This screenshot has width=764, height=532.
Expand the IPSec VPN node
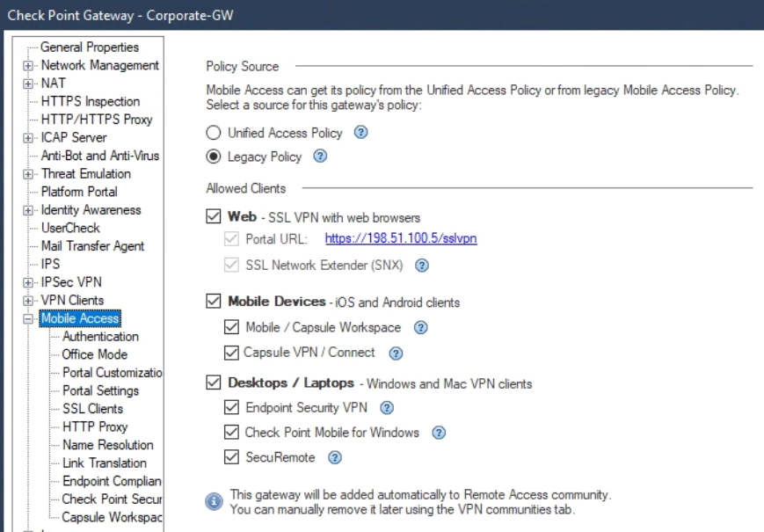tap(28, 282)
